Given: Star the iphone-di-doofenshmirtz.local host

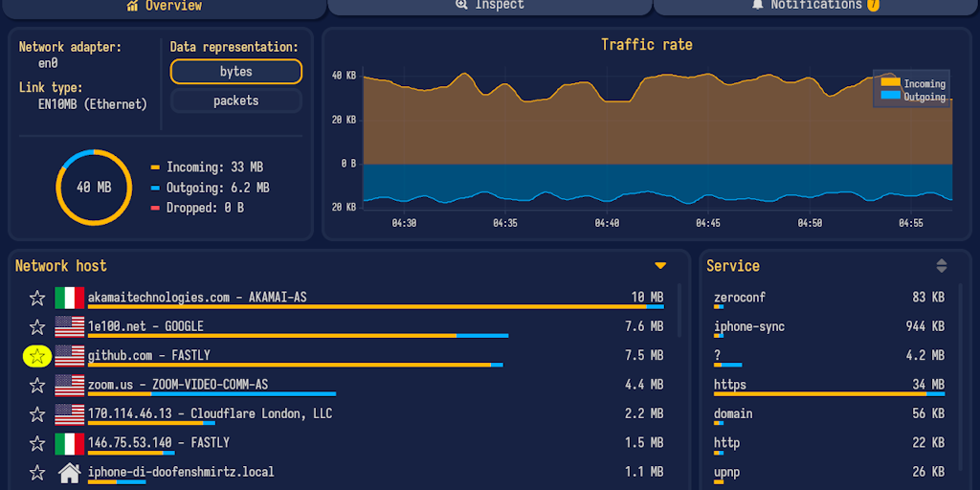Looking at the screenshot, I should (37, 473).
